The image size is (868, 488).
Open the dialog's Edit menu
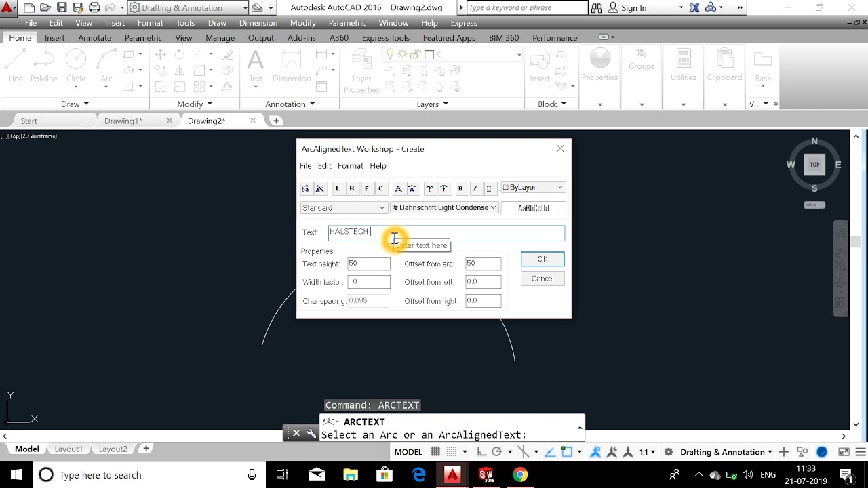pyautogui.click(x=325, y=165)
